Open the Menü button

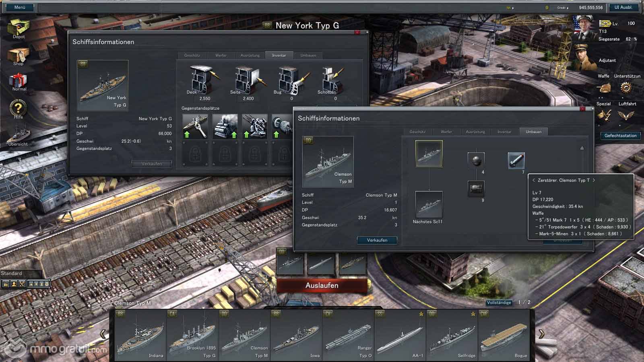click(19, 7)
